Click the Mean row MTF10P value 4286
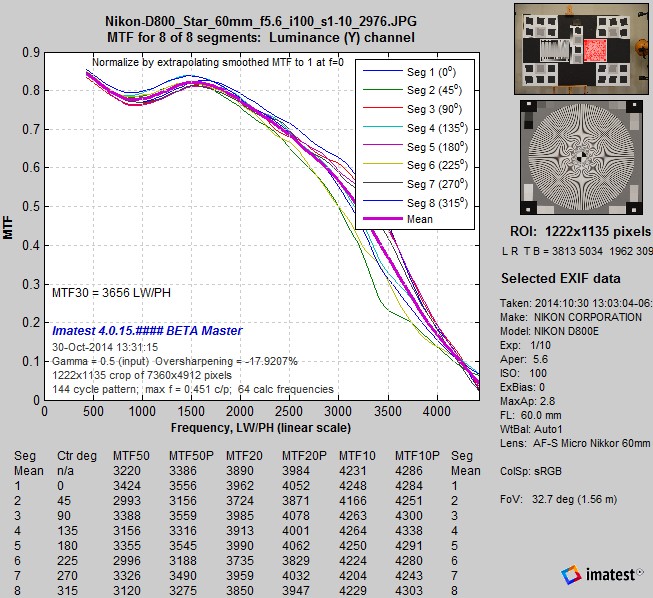Image resolution: width=653 pixels, height=598 pixels. click(x=409, y=471)
